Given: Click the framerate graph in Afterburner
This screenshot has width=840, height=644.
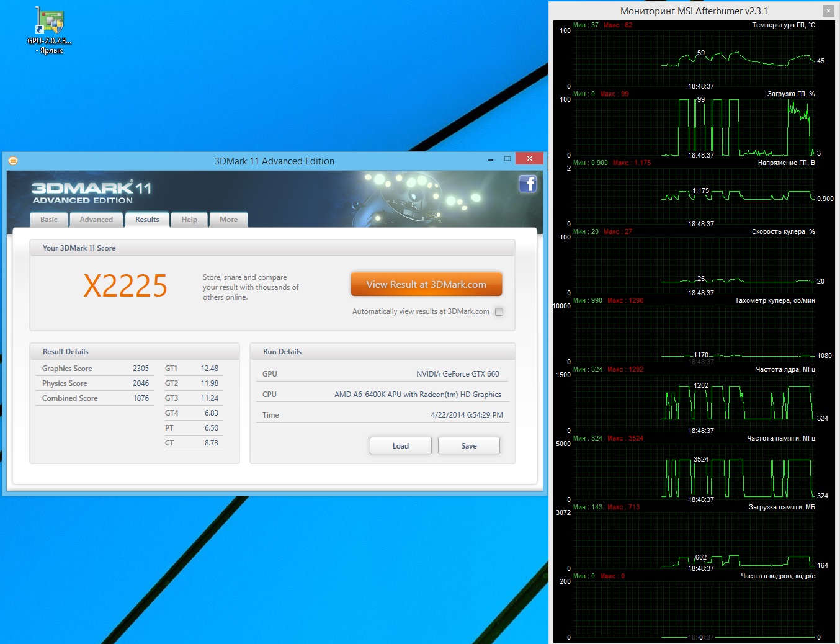Looking at the screenshot, I should tap(694, 609).
